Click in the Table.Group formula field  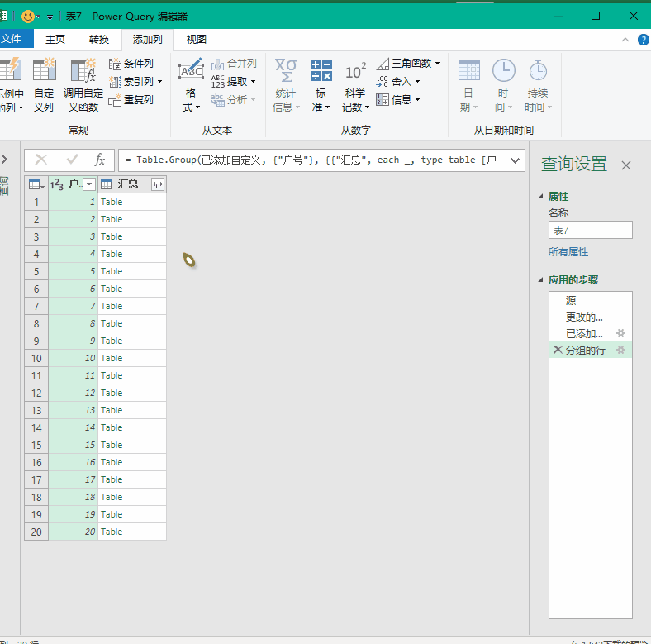pyautogui.click(x=313, y=160)
